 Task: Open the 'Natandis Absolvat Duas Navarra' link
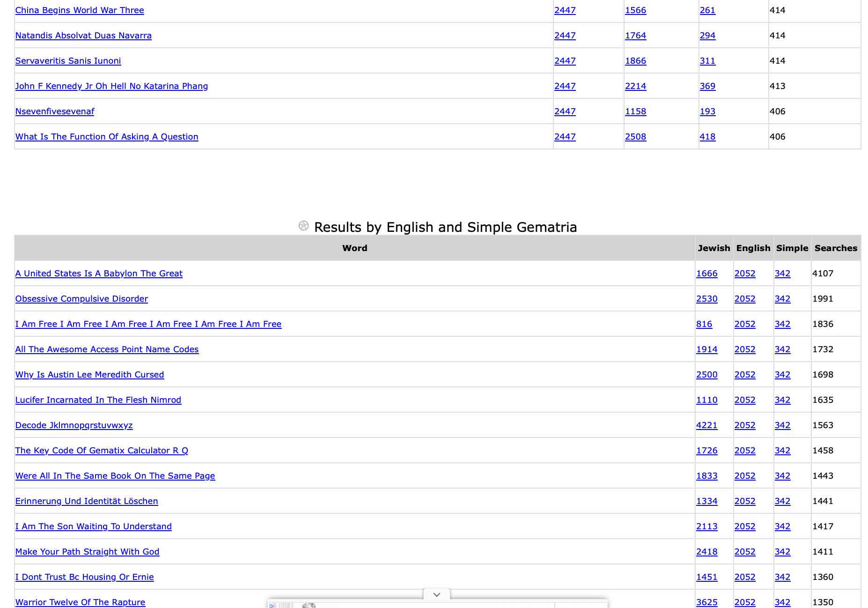[x=83, y=36]
